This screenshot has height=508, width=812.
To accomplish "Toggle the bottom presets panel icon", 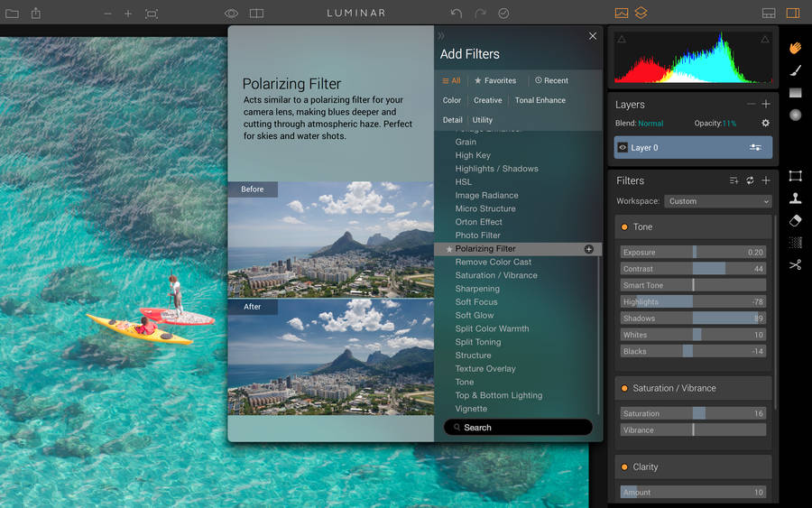I will [x=769, y=14].
